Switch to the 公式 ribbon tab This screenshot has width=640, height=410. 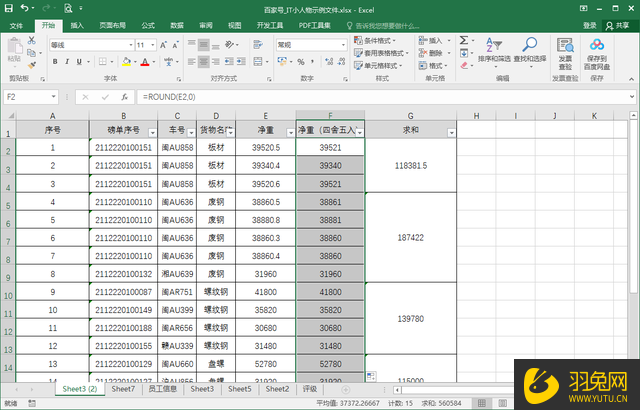coord(148,26)
